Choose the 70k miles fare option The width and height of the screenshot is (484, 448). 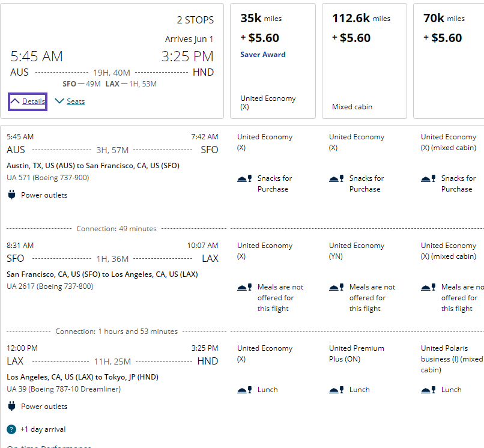pos(448,61)
